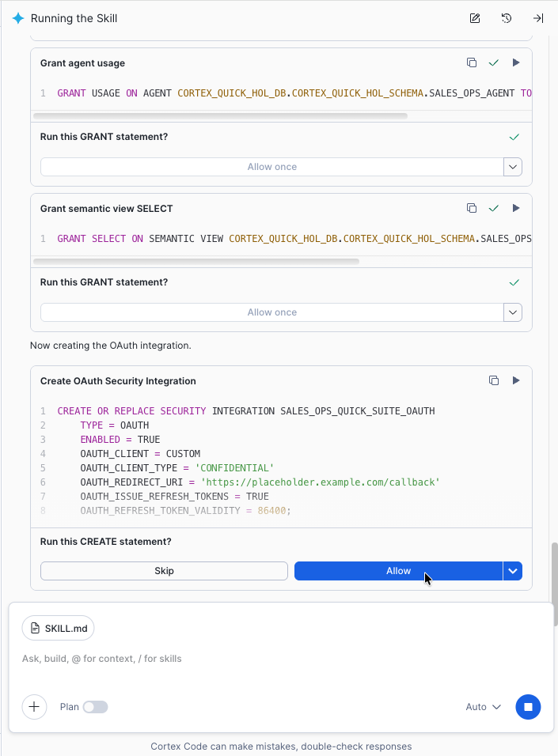
Task: Copy the Grant semantic view SELECT SQL
Action: point(472,208)
